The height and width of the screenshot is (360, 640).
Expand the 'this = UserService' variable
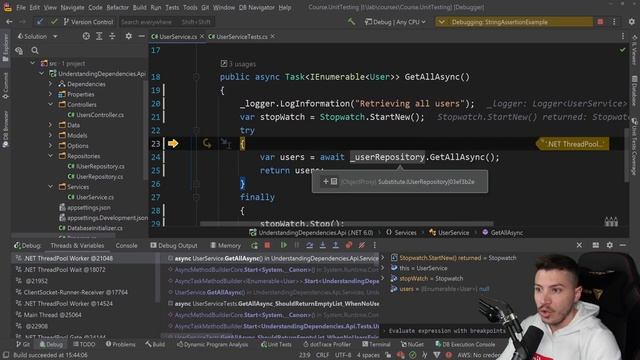click(383, 268)
